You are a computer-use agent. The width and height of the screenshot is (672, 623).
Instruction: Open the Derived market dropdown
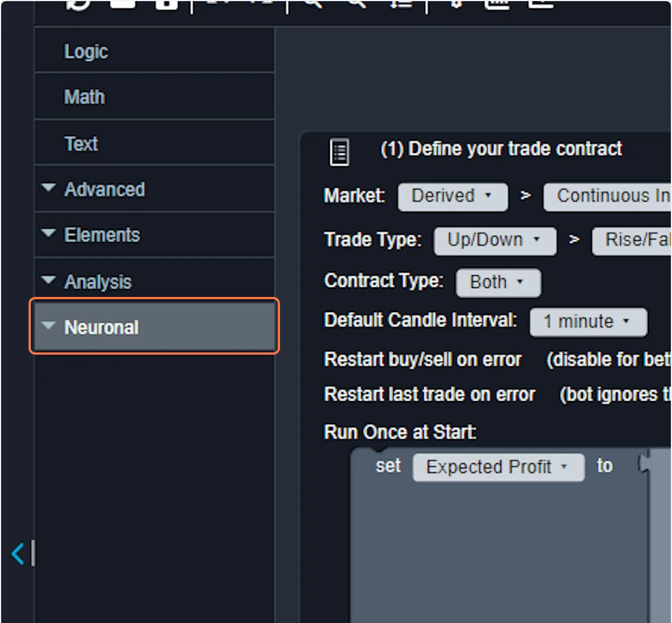click(452, 196)
